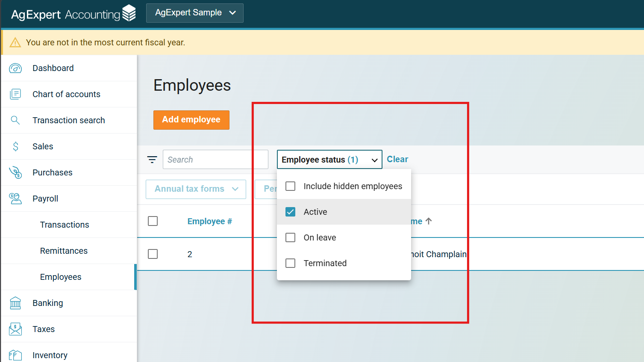Open Payroll Transactions submenu item

pos(69,225)
